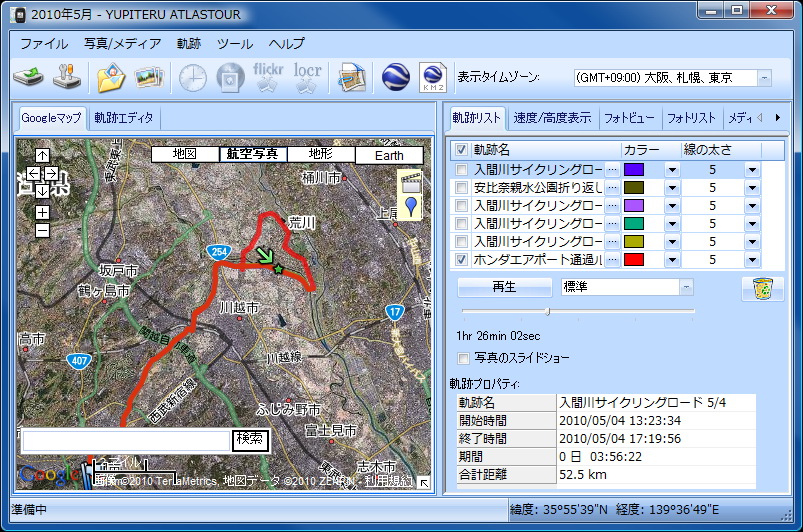Open the 写真/メディア menu

point(122,44)
